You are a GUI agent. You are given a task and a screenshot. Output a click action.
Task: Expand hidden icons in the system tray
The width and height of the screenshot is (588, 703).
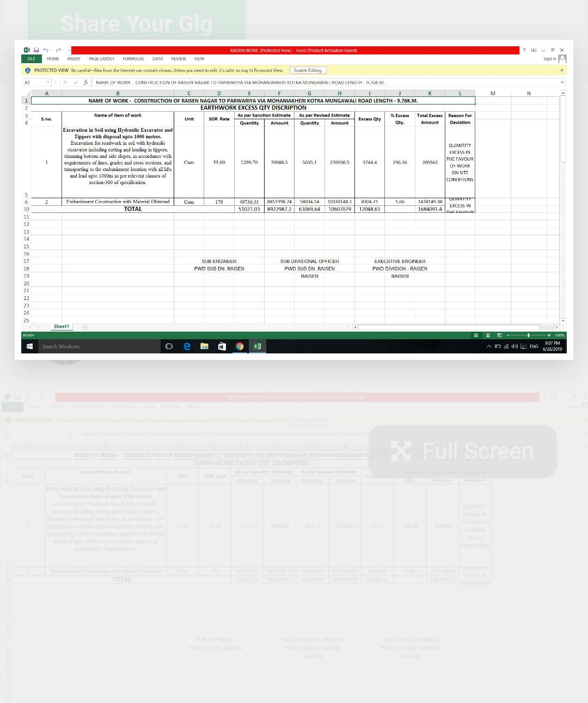[x=489, y=346]
